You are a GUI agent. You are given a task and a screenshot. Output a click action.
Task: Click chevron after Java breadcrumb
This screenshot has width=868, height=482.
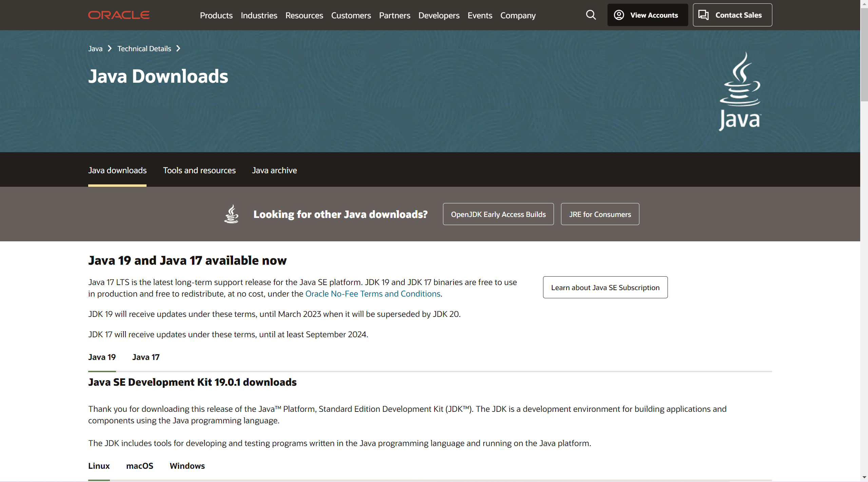click(x=110, y=48)
